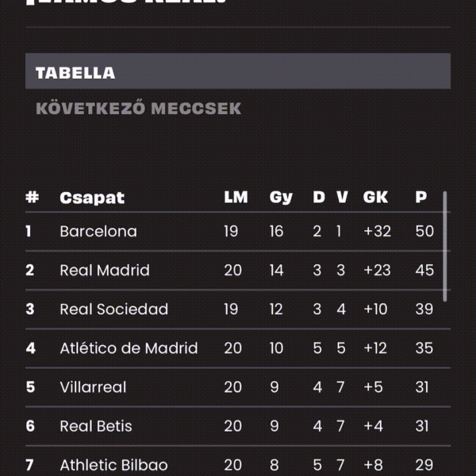Image resolution: width=476 pixels, height=476 pixels.
Task: Switch to KÖVETKEZŐ MECCSEK tab
Action: click(x=138, y=109)
